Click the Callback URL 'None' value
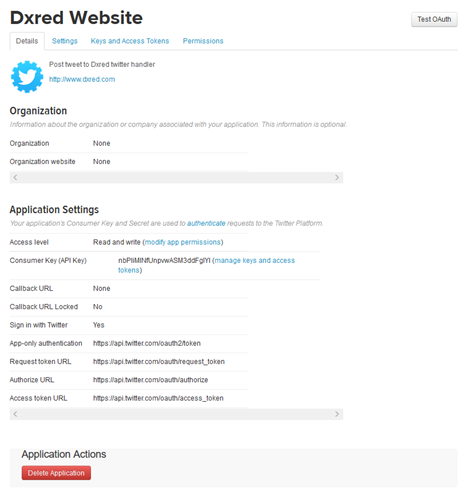This screenshot has height=500, width=469. [x=101, y=288]
